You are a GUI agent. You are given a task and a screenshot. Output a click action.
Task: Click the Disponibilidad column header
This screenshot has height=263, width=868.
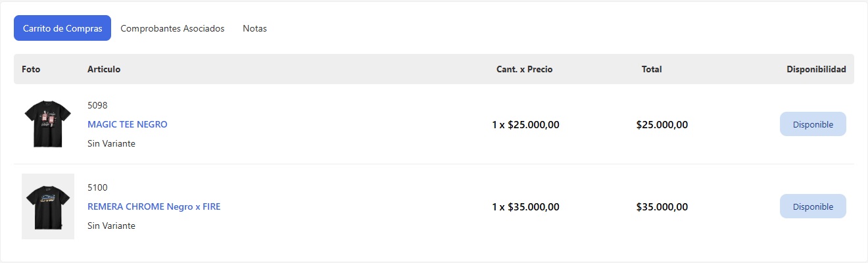[816, 69]
